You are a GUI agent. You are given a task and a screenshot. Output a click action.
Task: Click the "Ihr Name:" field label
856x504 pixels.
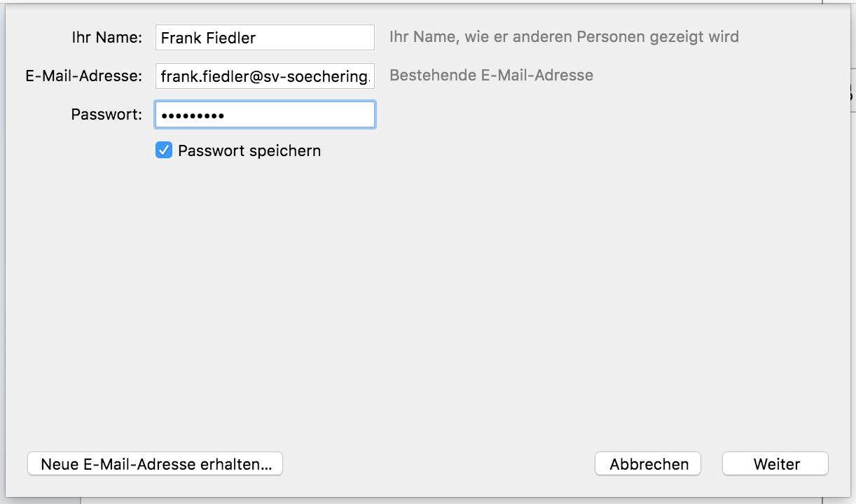click(106, 37)
